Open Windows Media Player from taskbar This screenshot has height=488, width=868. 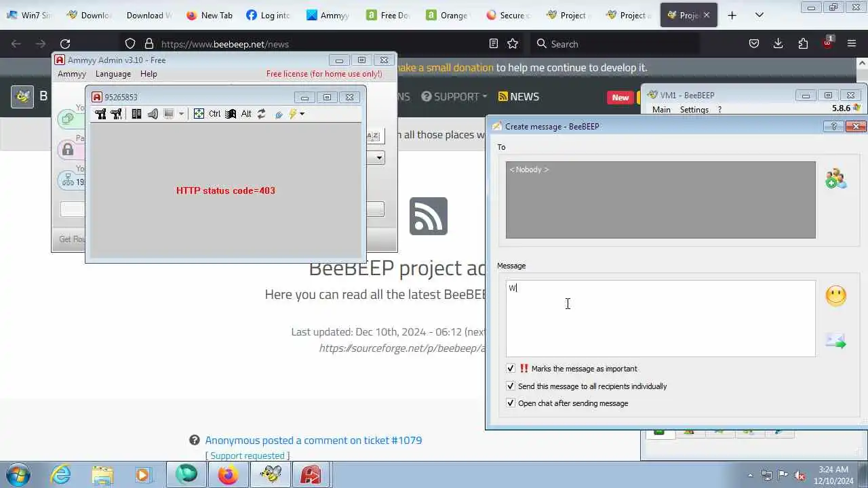[x=143, y=475]
